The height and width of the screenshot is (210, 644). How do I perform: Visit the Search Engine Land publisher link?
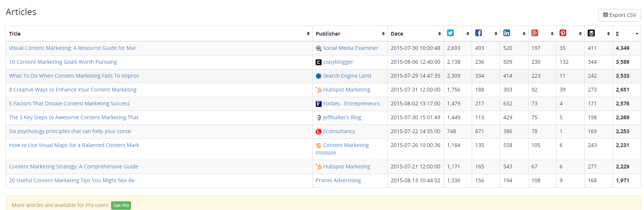(347, 76)
